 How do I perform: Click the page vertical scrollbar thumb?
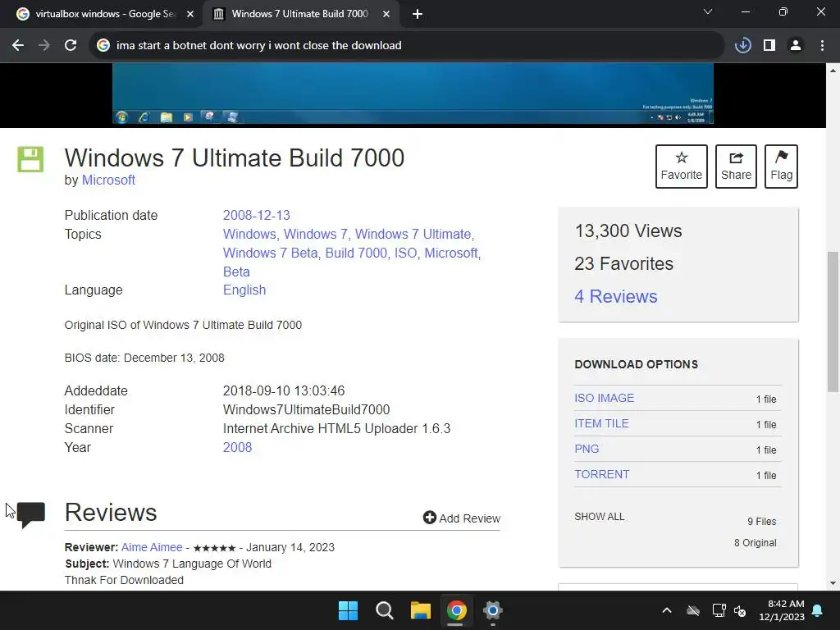click(833, 322)
